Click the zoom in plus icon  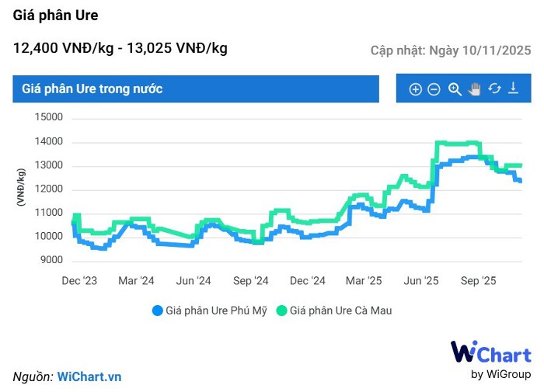point(415,89)
